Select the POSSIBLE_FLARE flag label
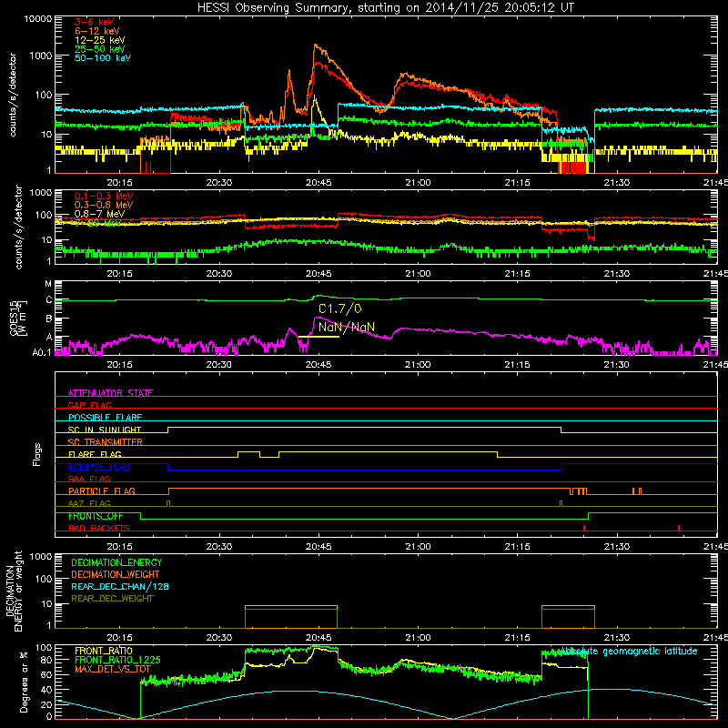 click(x=105, y=418)
